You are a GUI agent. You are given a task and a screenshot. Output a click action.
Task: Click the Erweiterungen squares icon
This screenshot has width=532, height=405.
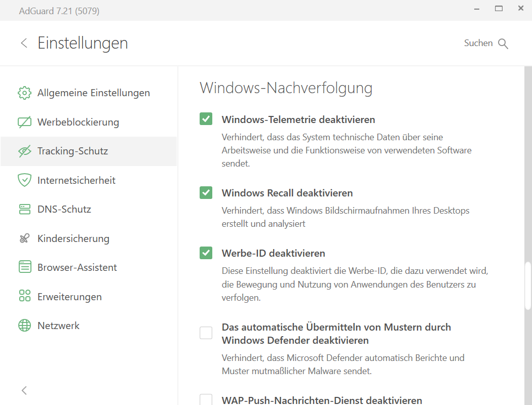point(24,296)
